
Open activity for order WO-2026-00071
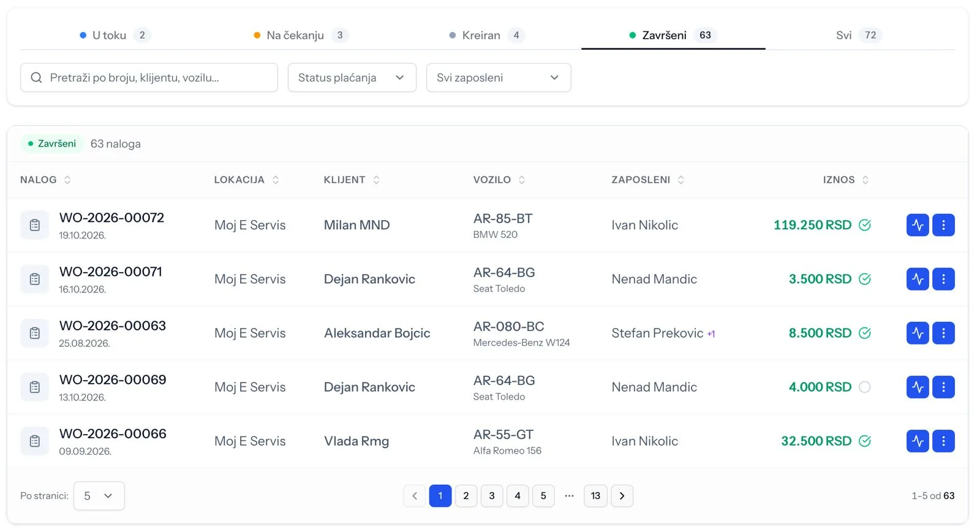(918, 279)
